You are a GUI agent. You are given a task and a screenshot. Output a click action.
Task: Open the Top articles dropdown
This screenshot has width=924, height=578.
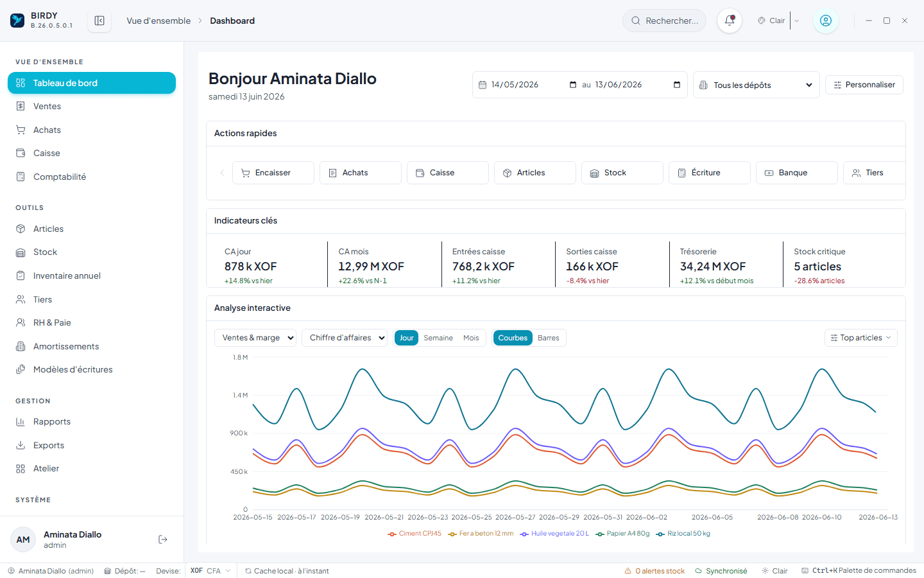[860, 338]
